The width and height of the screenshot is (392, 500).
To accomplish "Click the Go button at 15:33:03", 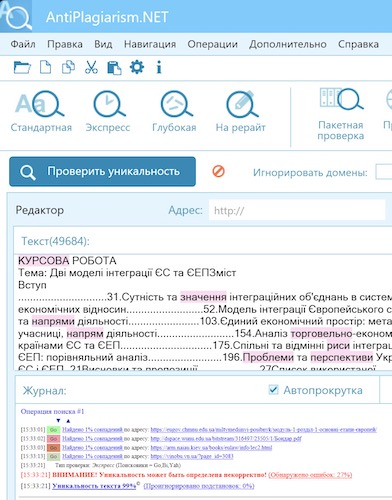I will coord(53,447).
